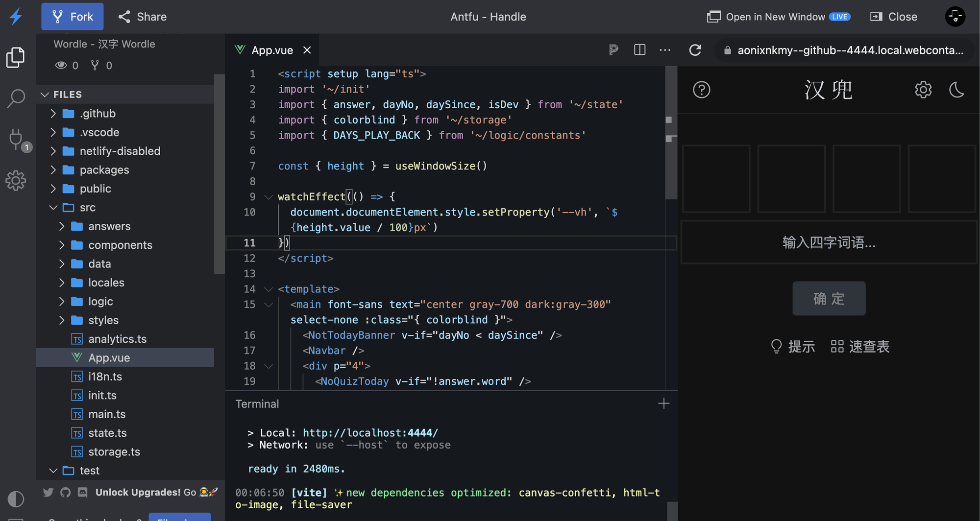Click the 输入四字词语 input field
The width and height of the screenshot is (980, 521).
(x=829, y=242)
